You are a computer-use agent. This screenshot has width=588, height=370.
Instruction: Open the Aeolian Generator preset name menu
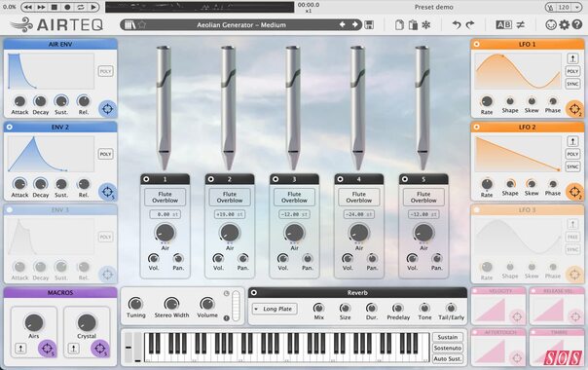point(241,24)
